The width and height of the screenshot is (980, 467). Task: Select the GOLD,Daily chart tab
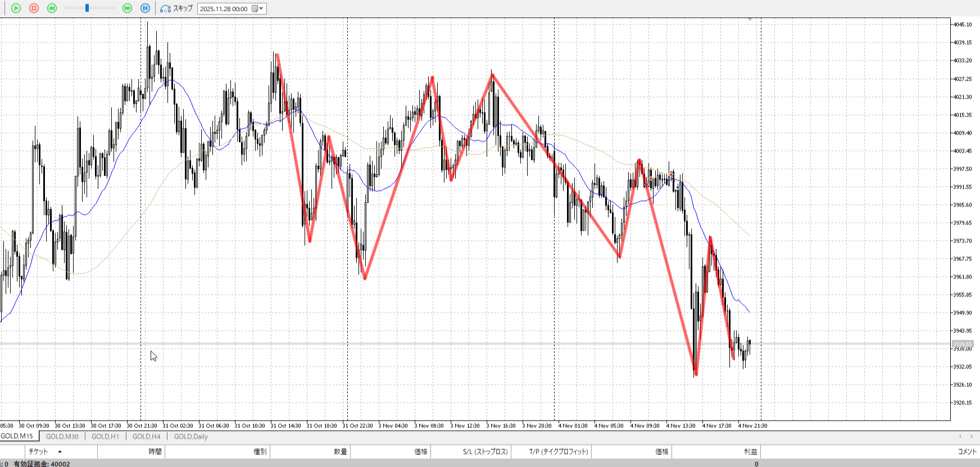[x=190, y=437]
